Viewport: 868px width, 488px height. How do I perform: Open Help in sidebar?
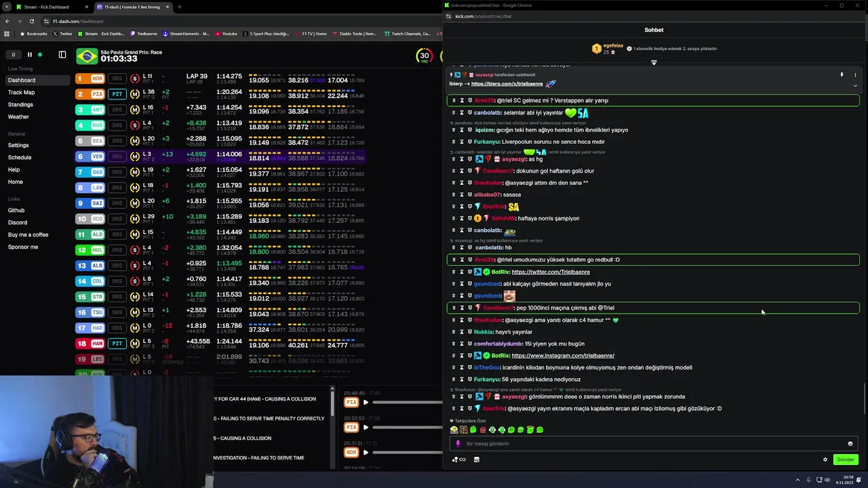(x=14, y=169)
